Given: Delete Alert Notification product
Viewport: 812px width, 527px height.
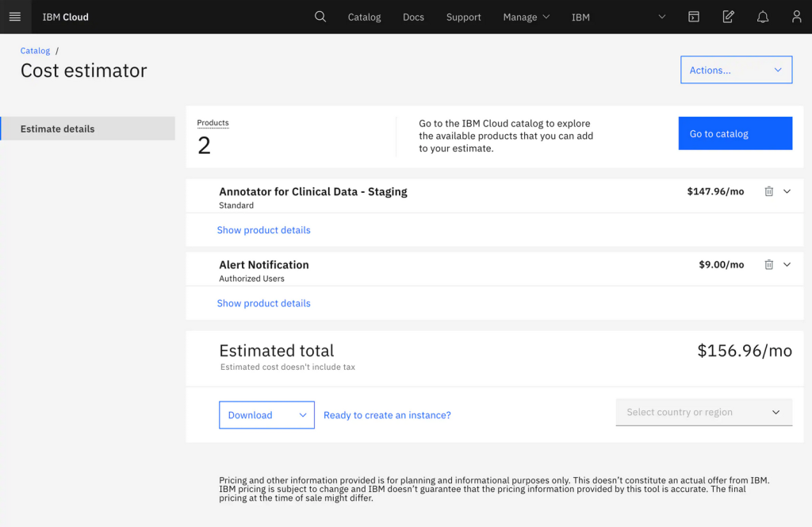Looking at the screenshot, I should pos(768,264).
